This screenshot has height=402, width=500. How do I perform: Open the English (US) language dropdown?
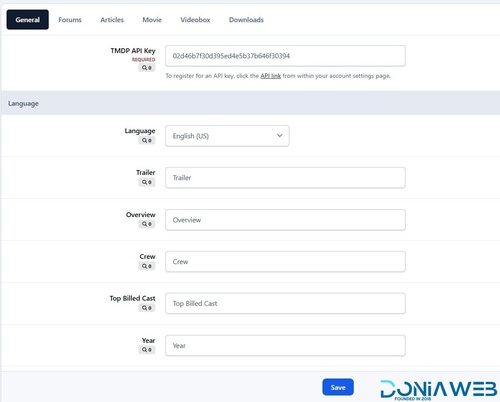(227, 136)
